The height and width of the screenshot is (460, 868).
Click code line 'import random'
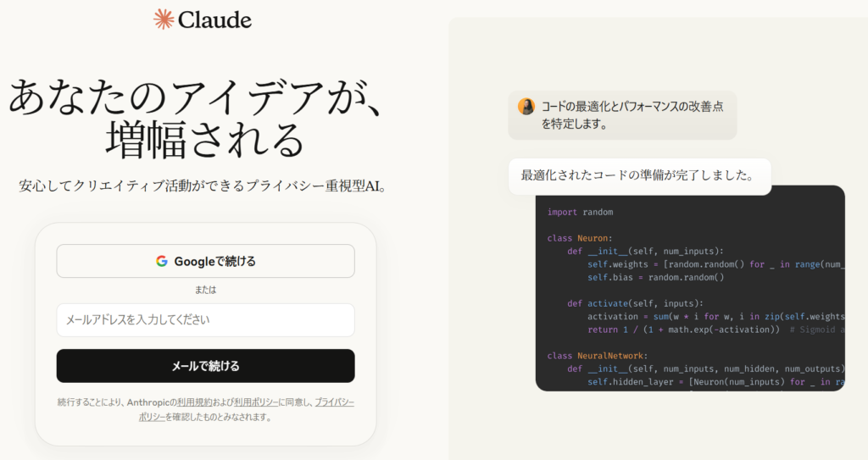(580, 212)
